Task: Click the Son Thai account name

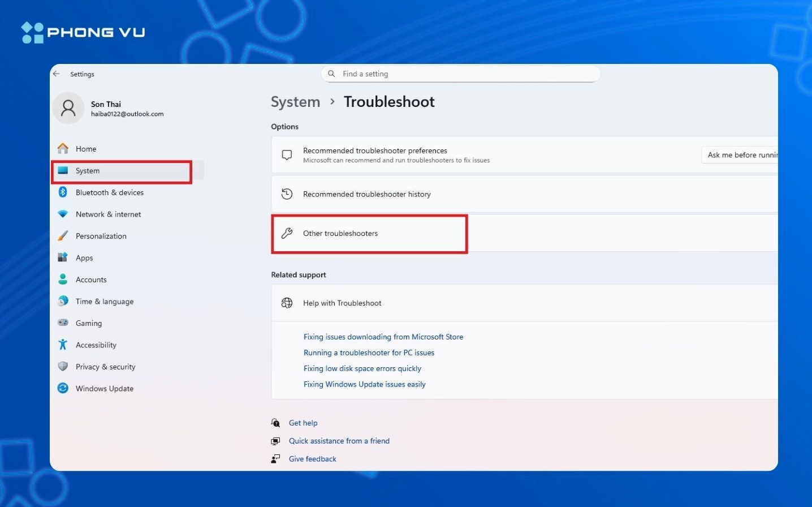Action: pyautogui.click(x=106, y=104)
